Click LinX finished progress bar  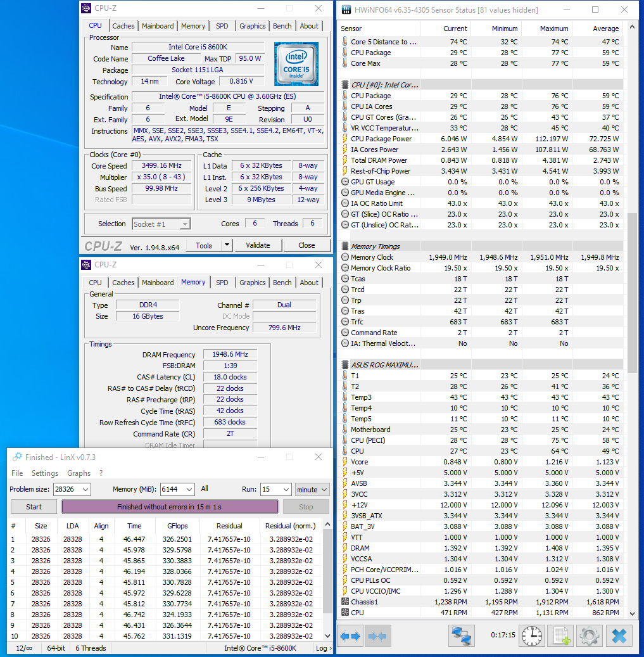coord(170,507)
